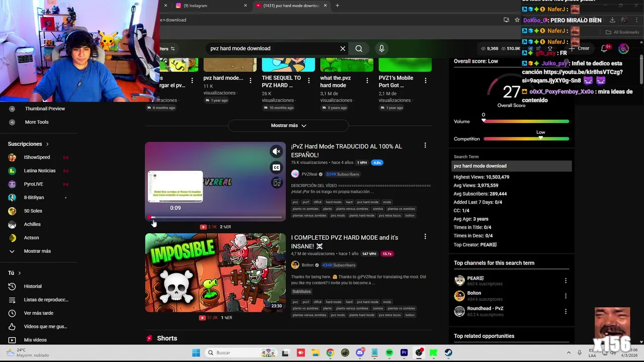
Task: Open the notifications bell with 9+ badge
Action: tap(605, 48)
